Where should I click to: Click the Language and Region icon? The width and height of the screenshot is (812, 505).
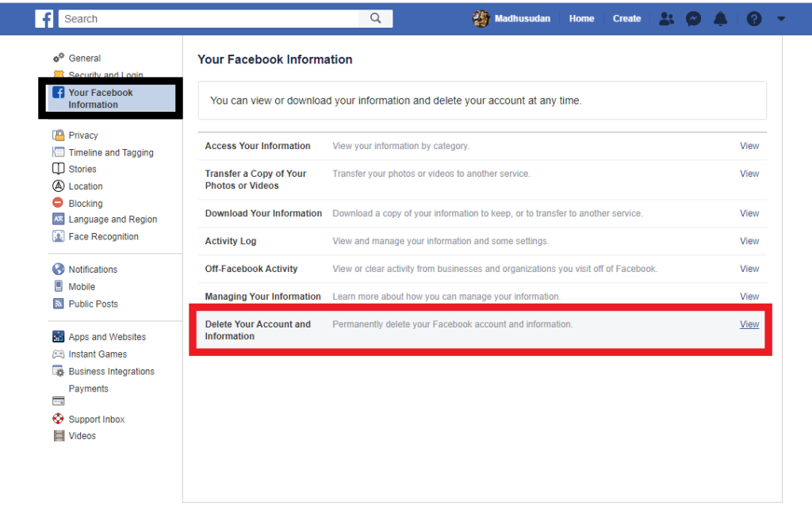pyautogui.click(x=59, y=219)
